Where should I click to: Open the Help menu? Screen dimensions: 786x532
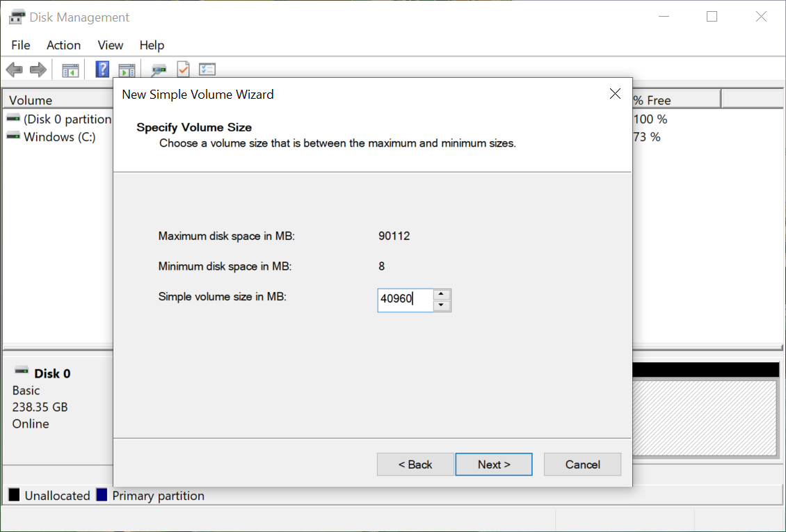coord(152,45)
